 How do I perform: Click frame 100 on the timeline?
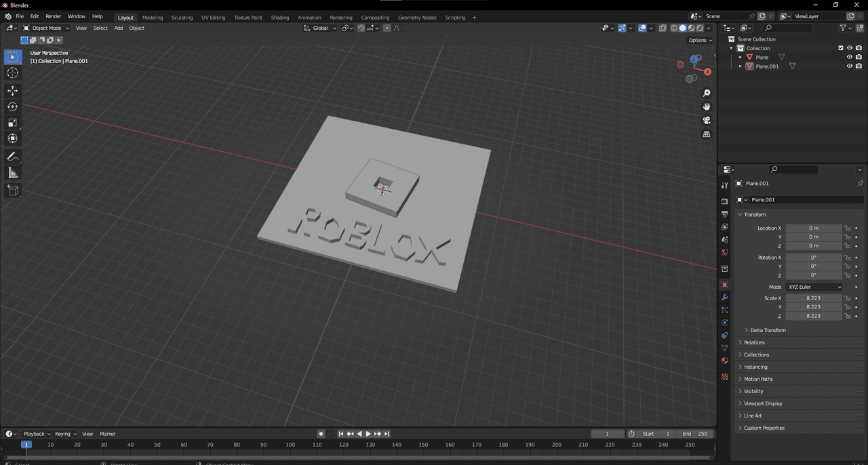coord(290,445)
